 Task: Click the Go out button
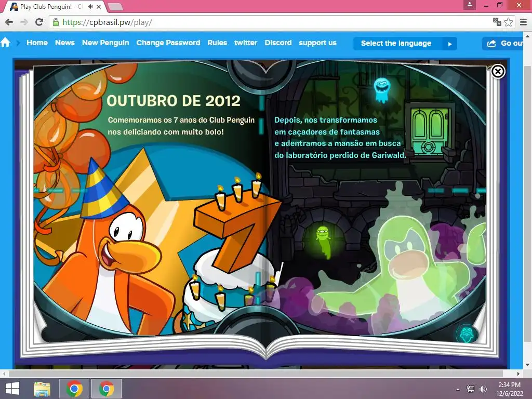coord(503,44)
